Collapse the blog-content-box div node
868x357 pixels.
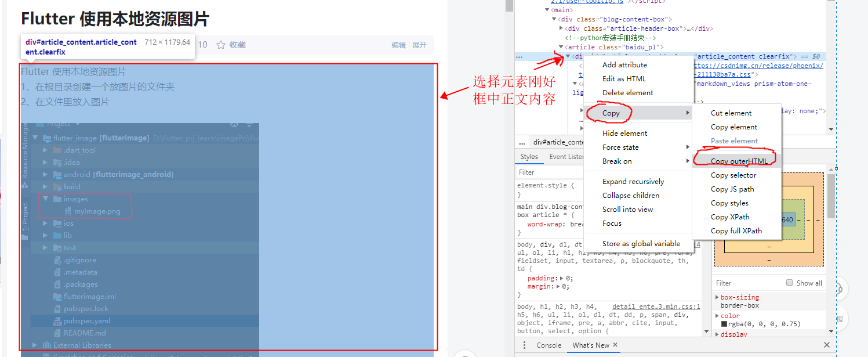(x=554, y=19)
